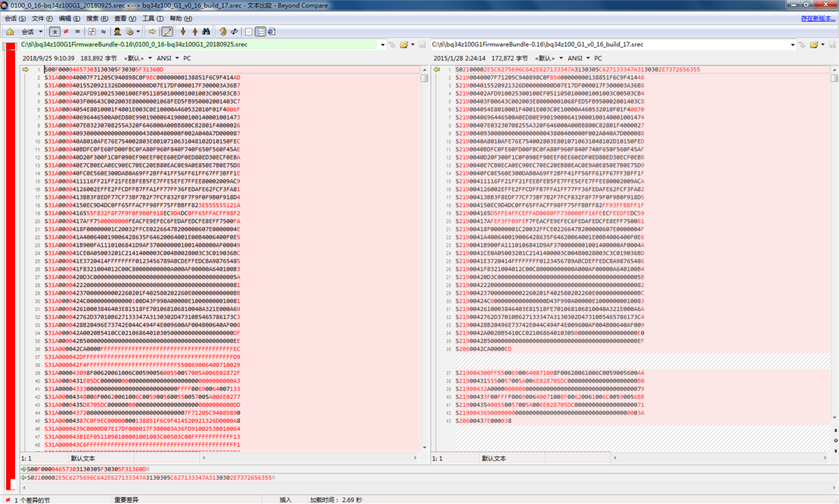This screenshot has width=839, height=504.
Task: Open the 查看 (V) menu
Action: (125, 18)
